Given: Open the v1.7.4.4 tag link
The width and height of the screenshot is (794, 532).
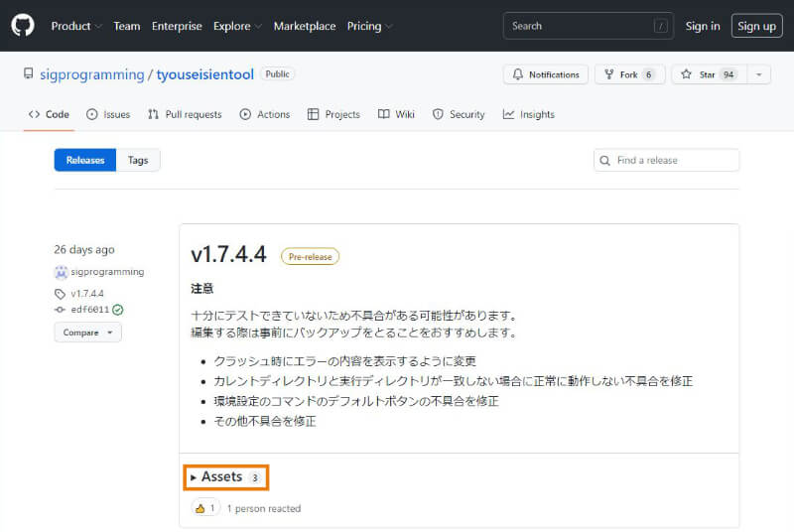Looking at the screenshot, I should click(87, 294).
